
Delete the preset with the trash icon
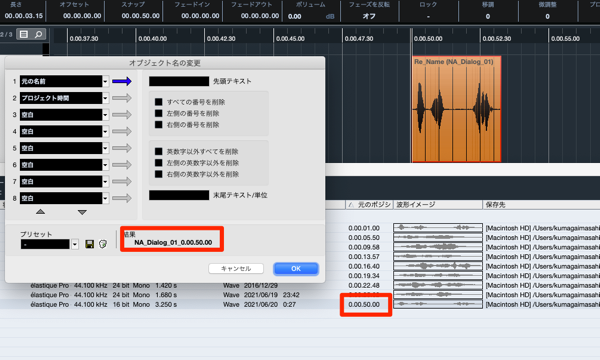point(103,244)
